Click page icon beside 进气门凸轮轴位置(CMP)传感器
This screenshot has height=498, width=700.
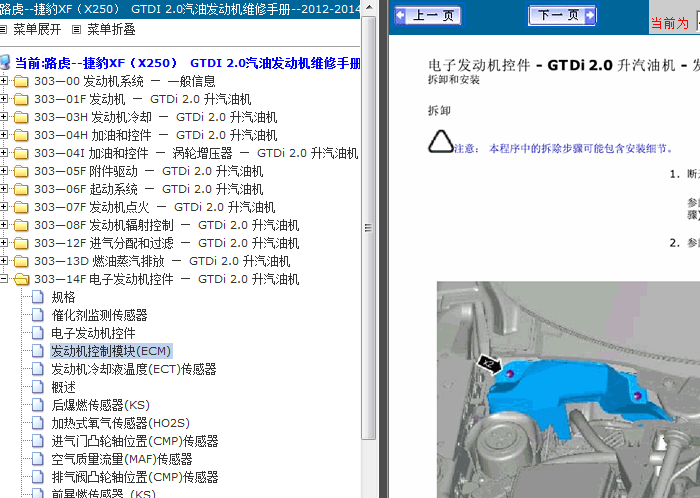(38, 441)
